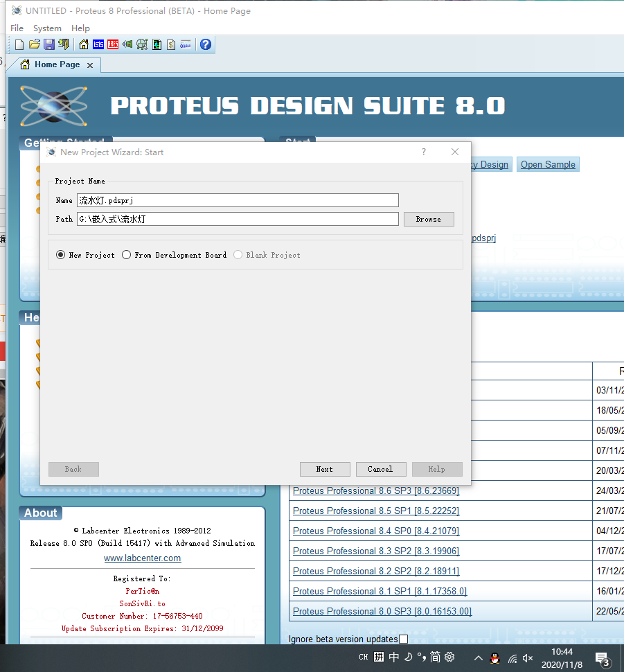Open Proteus Professional 8.1 SP1 link
624x672 pixels.
(x=380, y=592)
